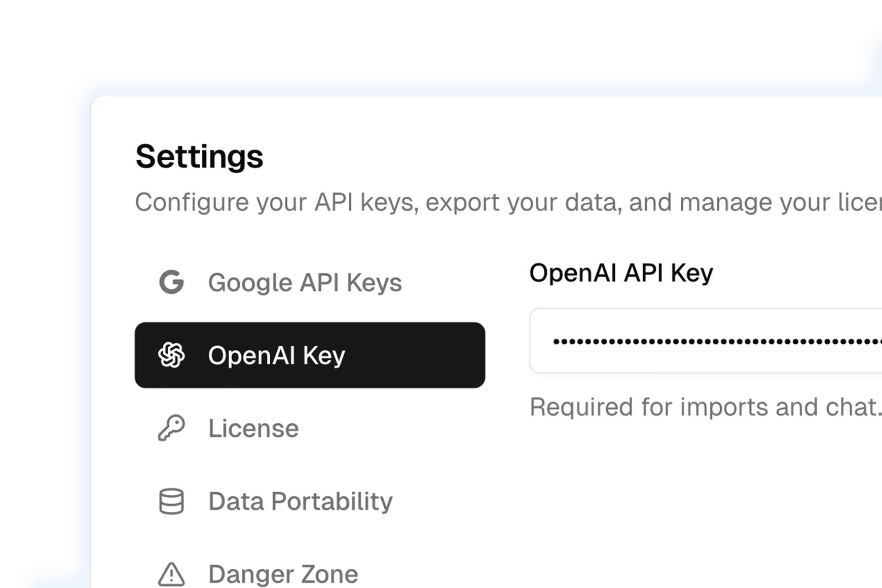
Task: Click the OpenAI logo icon in sidebar
Action: (171, 355)
